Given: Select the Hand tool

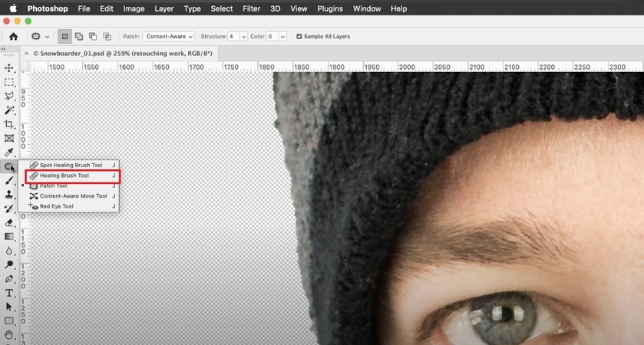Looking at the screenshot, I should [x=9, y=335].
